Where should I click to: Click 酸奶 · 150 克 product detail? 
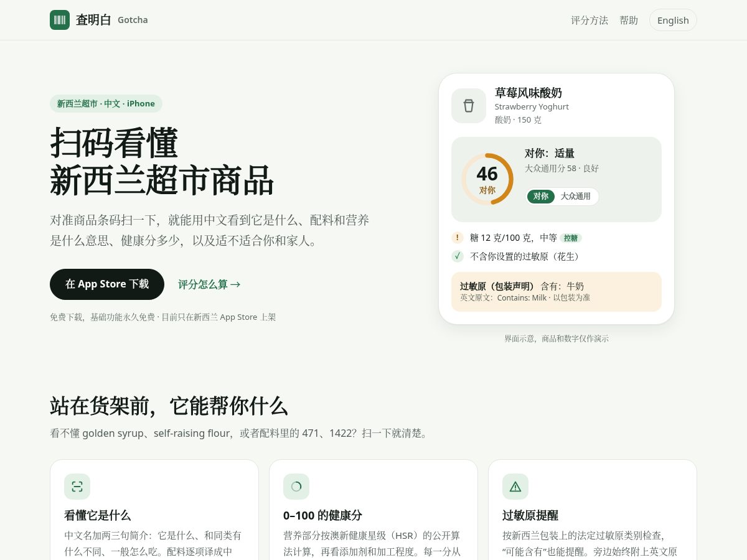(x=518, y=119)
